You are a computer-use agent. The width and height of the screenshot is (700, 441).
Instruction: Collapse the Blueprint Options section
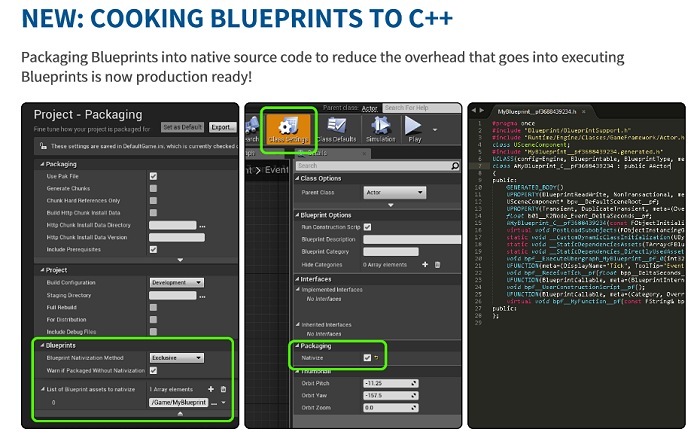(x=297, y=215)
